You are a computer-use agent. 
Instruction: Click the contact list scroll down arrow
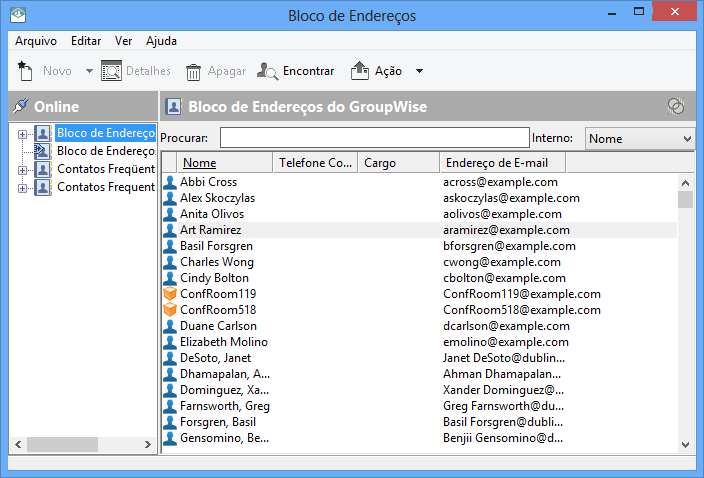pyautogui.click(x=685, y=445)
